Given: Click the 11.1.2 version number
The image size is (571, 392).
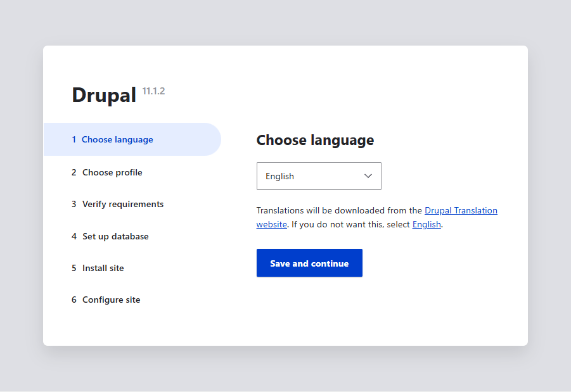Looking at the screenshot, I should pyautogui.click(x=153, y=91).
